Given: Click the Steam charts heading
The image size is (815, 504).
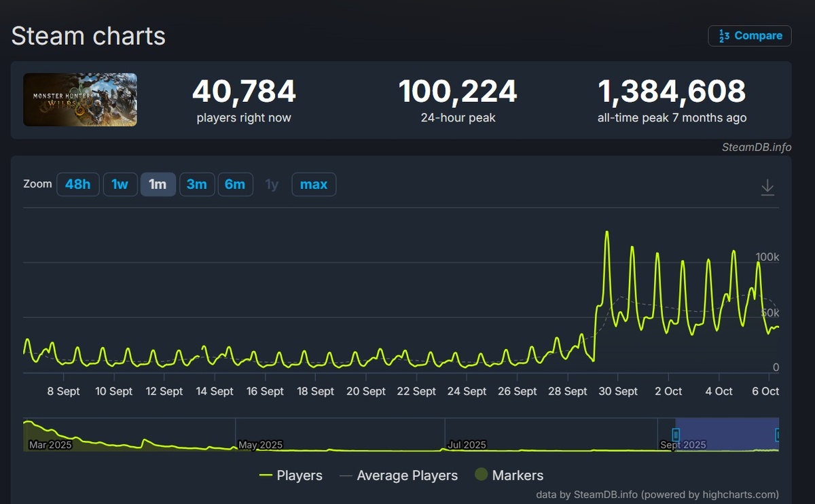Looking at the screenshot, I should pos(88,36).
